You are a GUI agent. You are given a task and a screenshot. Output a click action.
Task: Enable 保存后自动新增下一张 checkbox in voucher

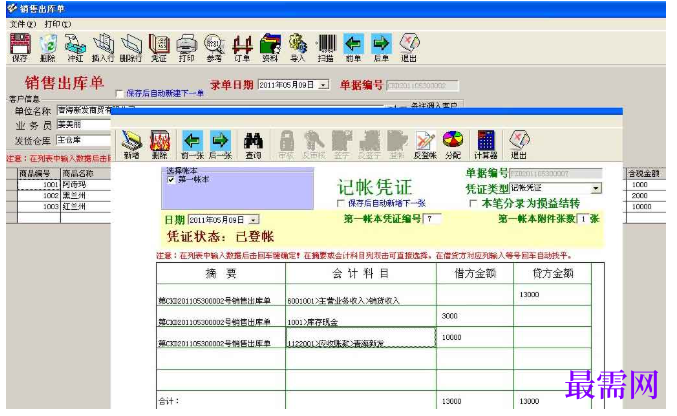(x=341, y=203)
